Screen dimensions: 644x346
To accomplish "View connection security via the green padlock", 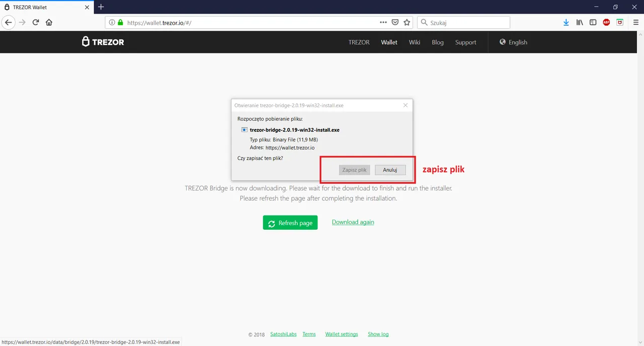I will 120,22.
